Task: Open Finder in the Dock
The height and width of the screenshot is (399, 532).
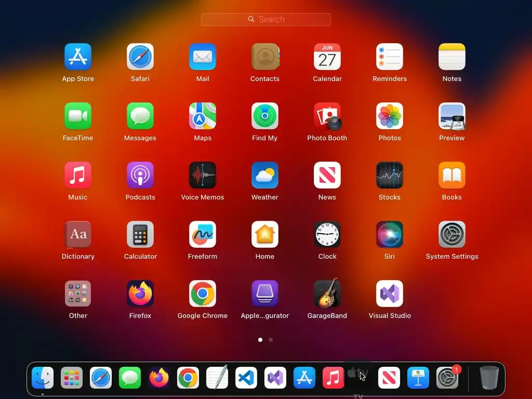Action: coord(43,378)
